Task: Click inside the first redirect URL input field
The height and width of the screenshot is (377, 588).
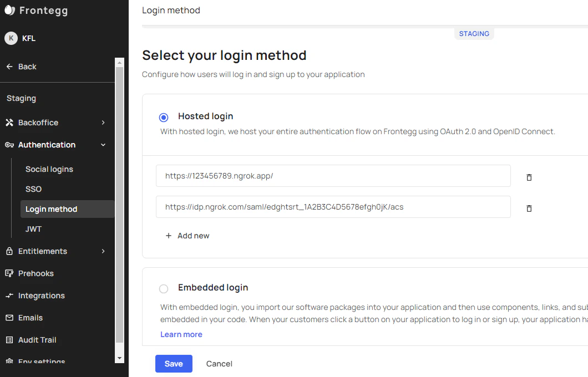Action: coord(333,176)
